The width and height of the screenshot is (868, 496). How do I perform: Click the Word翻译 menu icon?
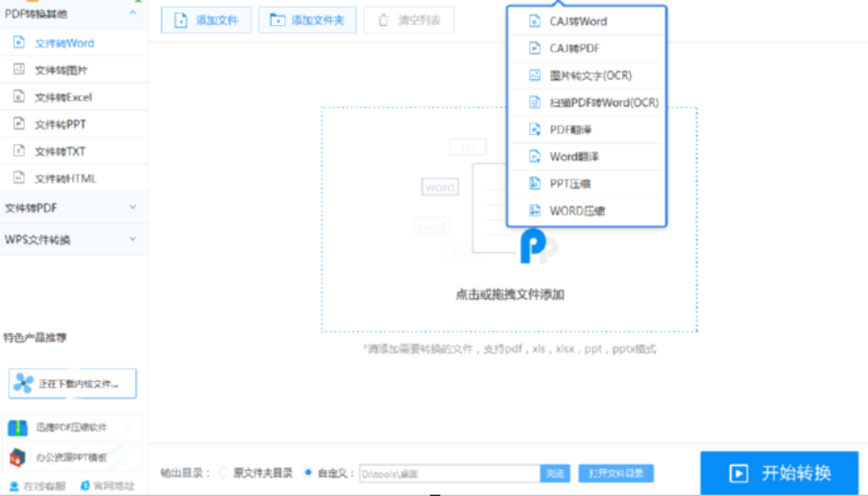pyautogui.click(x=534, y=156)
